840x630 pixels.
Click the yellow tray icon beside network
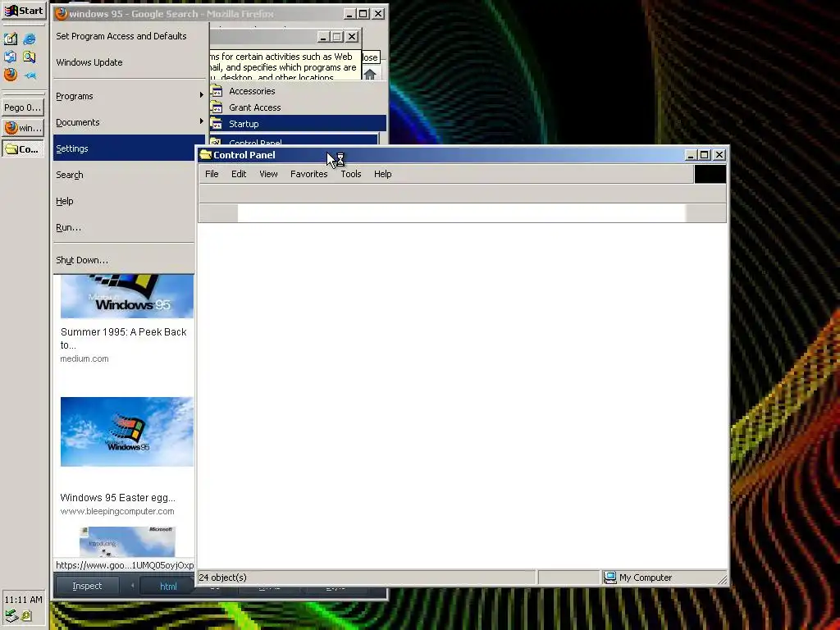tap(26, 616)
